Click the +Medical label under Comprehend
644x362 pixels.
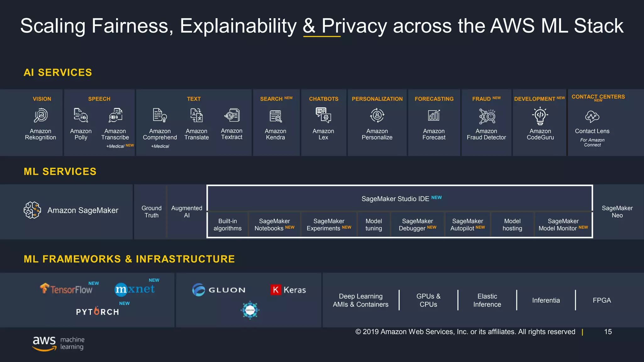pyautogui.click(x=160, y=146)
